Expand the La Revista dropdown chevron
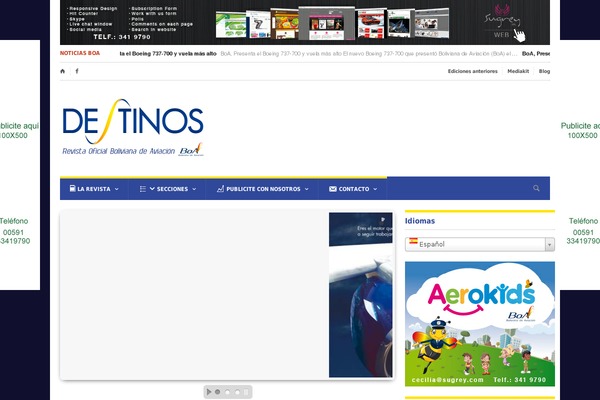Screen dimensions: 600x400 (117, 189)
